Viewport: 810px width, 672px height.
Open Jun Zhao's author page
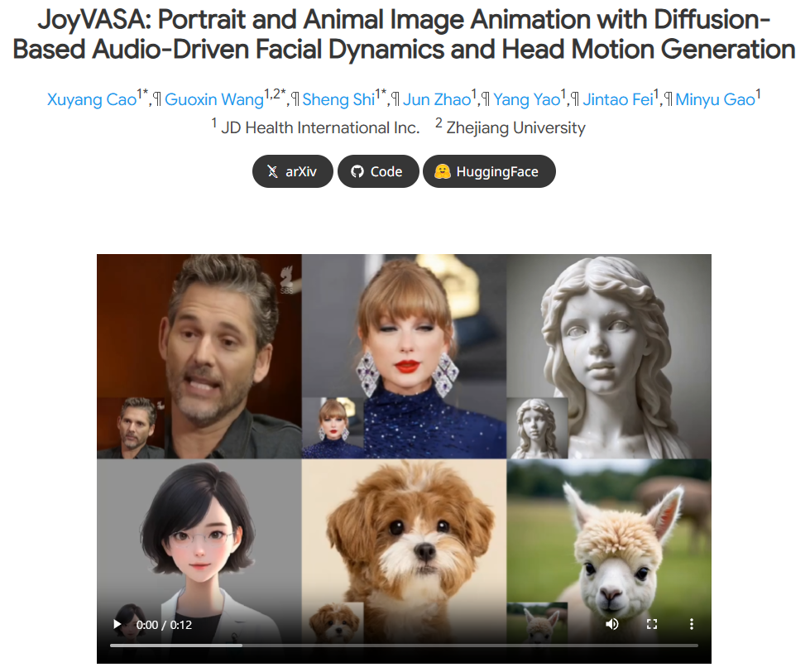(436, 100)
